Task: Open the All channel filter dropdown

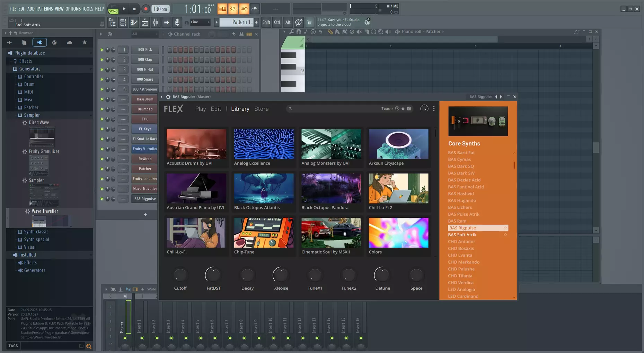Action: click(x=144, y=34)
